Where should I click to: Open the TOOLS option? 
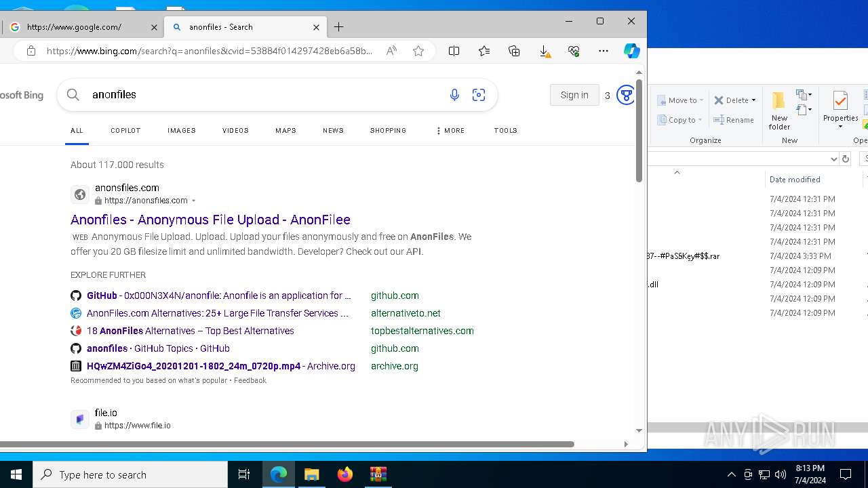point(505,130)
